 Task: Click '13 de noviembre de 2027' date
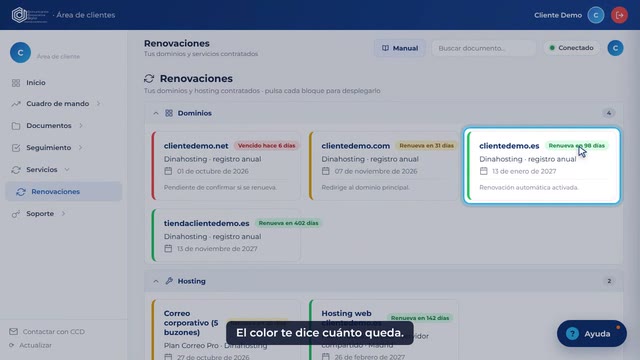[x=217, y=249]
